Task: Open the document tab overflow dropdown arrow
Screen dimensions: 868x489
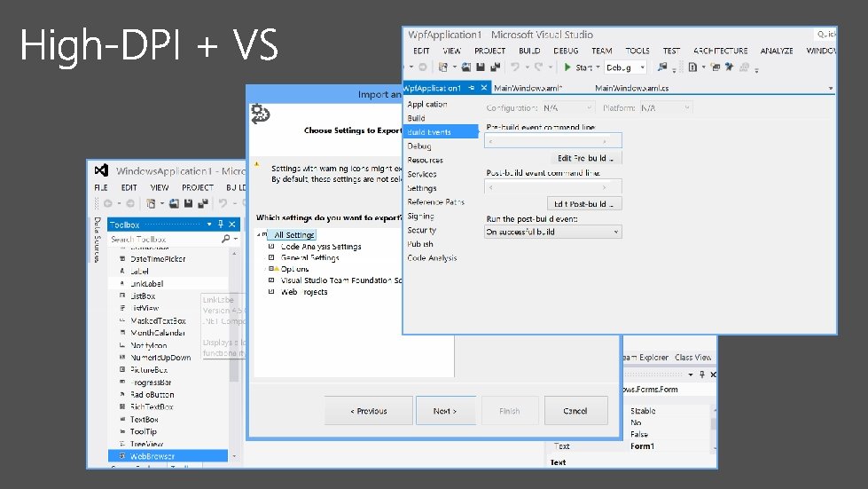Action: point(831,88)
